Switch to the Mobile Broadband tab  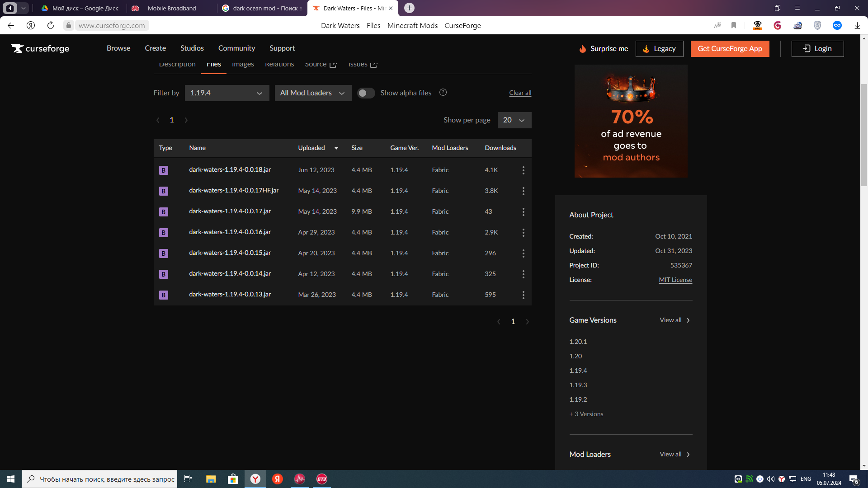tap(171, 8)
